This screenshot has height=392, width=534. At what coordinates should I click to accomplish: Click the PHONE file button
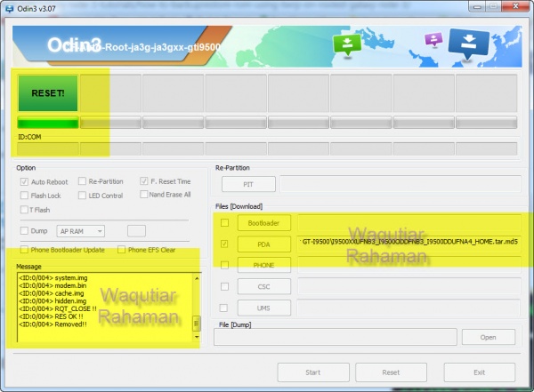pyautogui.click(x=264, y=265)
